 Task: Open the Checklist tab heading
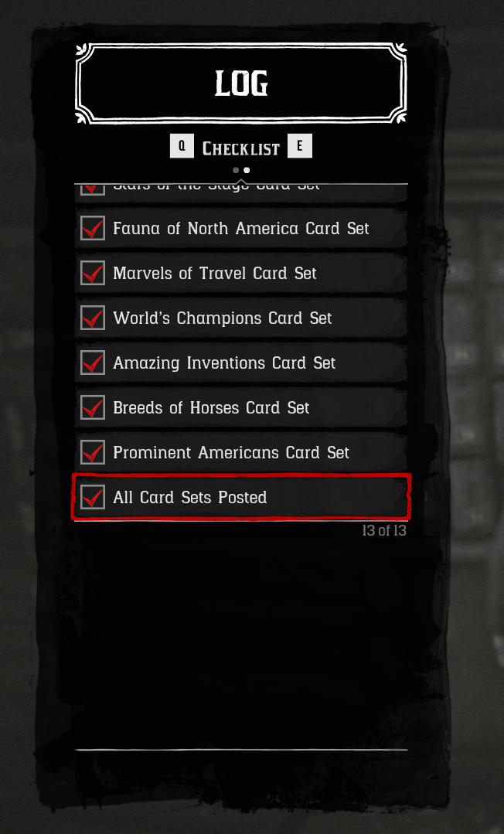point(241,148)
